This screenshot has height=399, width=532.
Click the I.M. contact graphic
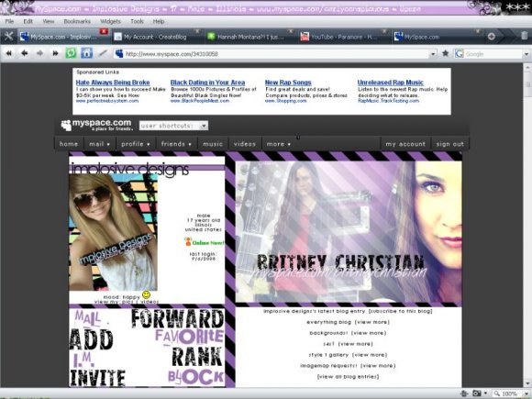[x=83, y=360]
